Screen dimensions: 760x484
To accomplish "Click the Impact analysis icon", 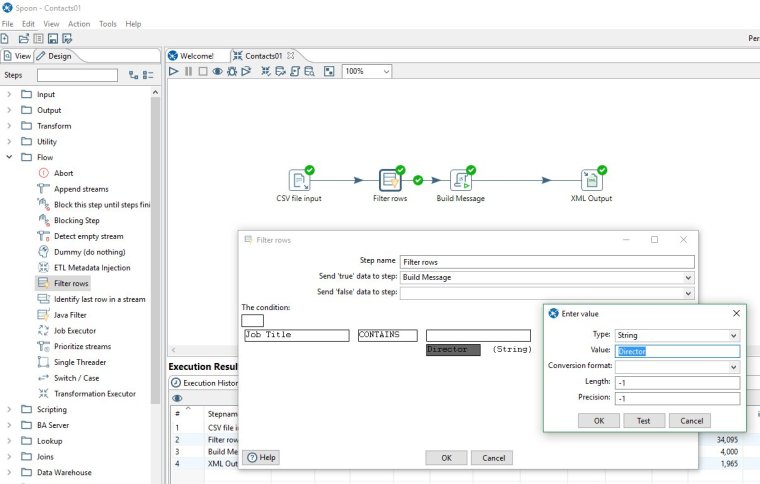I will (280, 71).
